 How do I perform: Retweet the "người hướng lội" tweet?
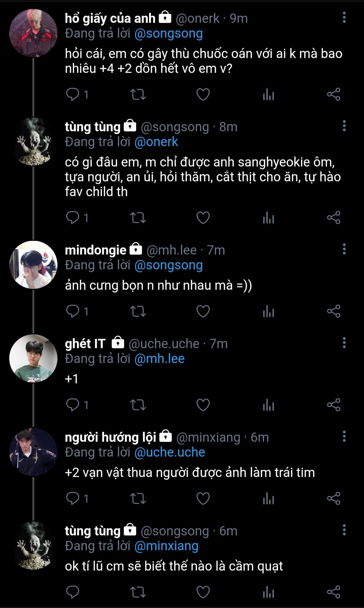[x=138, y=498]
